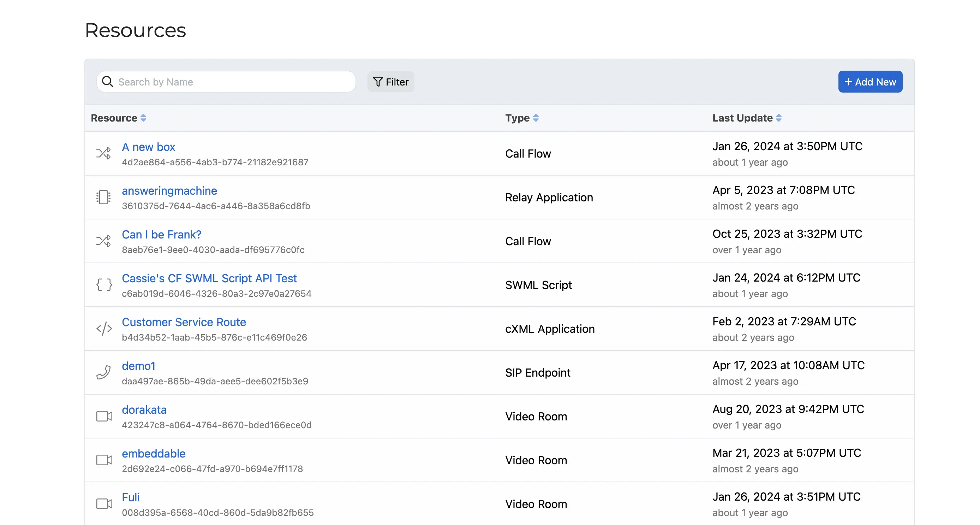Open the Filter options
This screenshot has width=980, height=525.
tap(391, 82)
